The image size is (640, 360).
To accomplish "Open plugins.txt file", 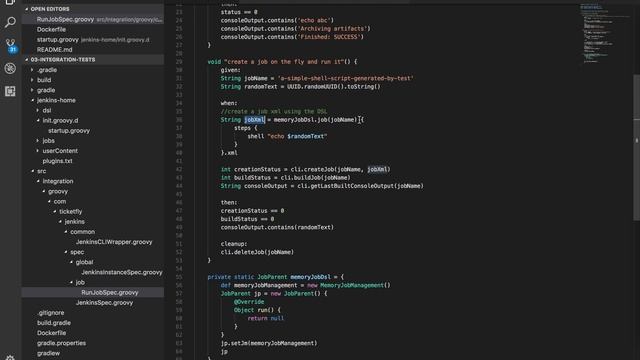I will click(58, 161).
